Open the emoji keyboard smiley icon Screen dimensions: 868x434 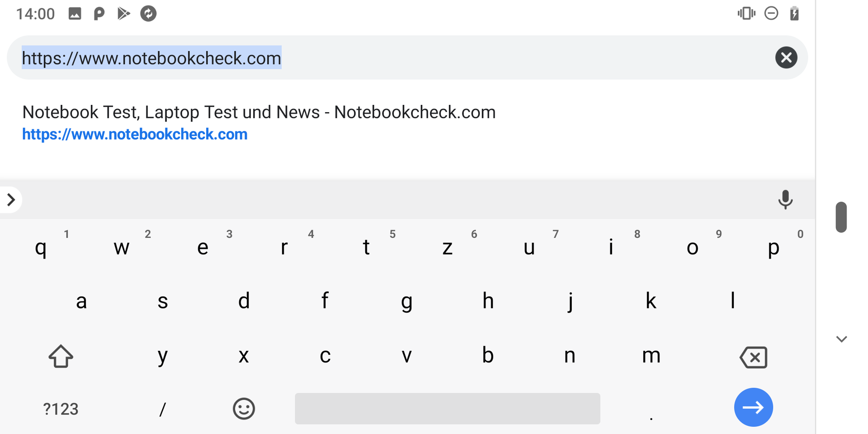[x=244, y=409]
